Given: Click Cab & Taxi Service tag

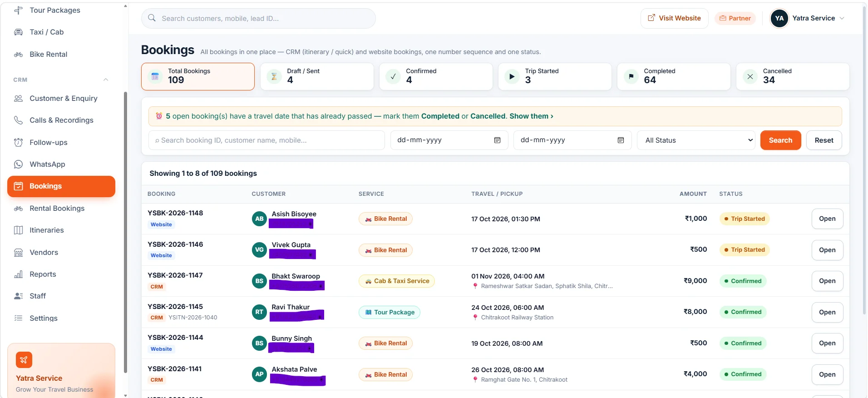Looking at the screenshot, I should [x=397, y=281].
